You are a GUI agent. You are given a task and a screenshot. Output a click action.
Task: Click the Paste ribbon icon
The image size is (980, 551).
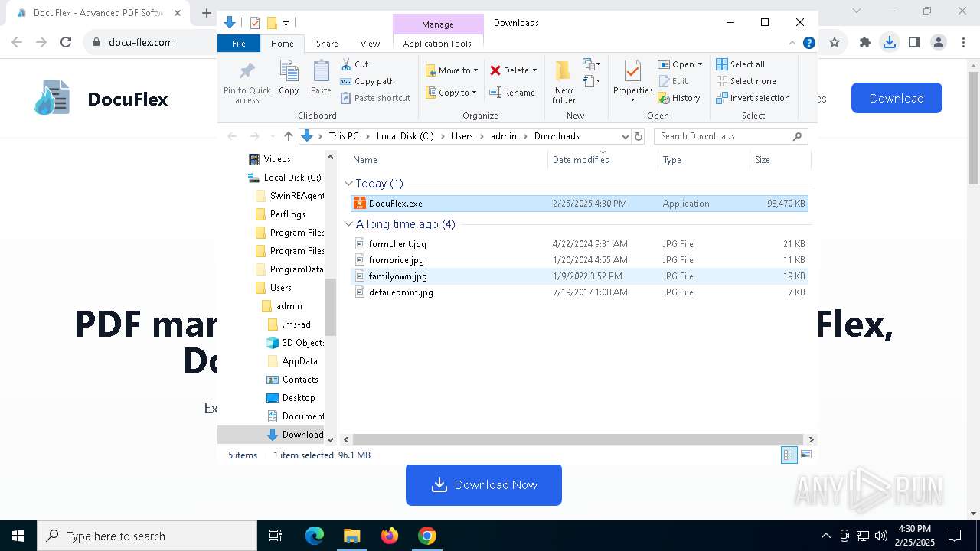coord(321,78)
